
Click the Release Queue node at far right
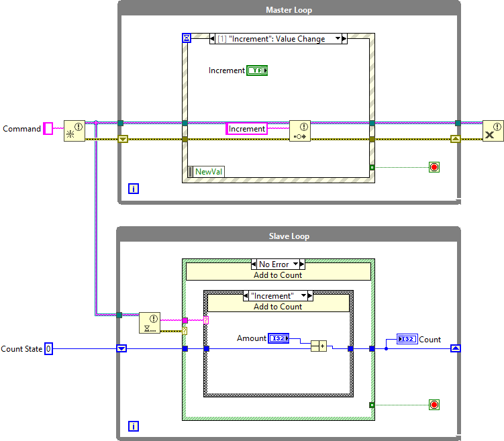pyautogui.click(x=493, y=130)
